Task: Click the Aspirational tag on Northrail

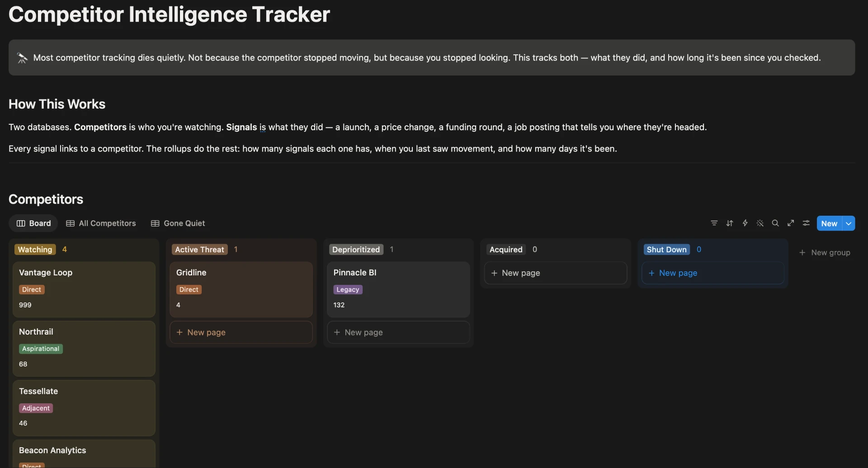Action: pos(41,349)
